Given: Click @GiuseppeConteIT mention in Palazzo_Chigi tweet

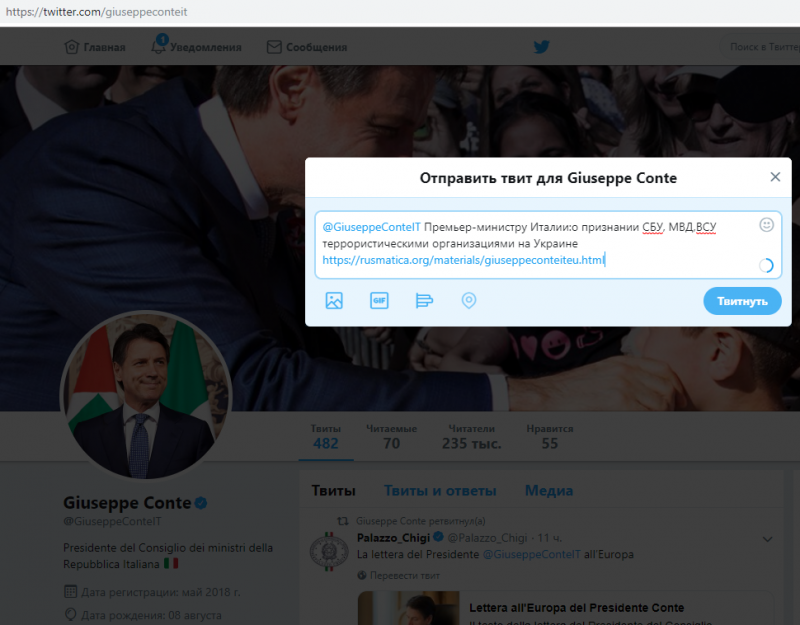Looking at the screenshot, I should [x=531, y=555].
